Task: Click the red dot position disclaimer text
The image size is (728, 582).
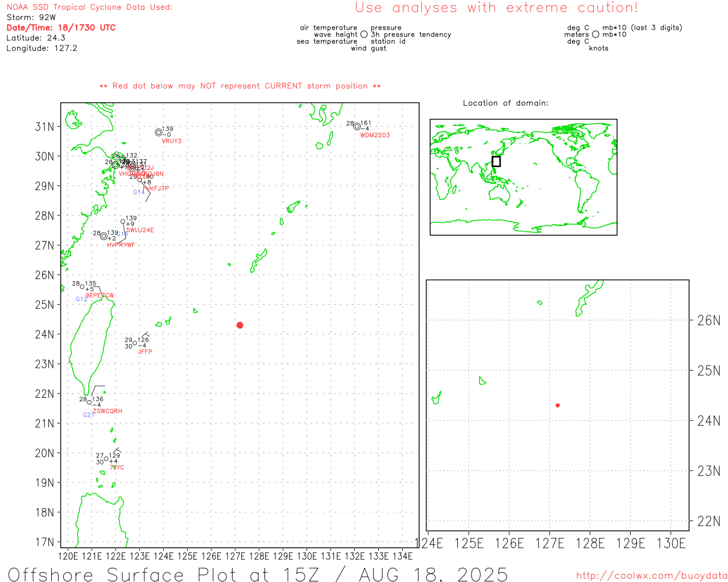Action: tap(240, 86)
